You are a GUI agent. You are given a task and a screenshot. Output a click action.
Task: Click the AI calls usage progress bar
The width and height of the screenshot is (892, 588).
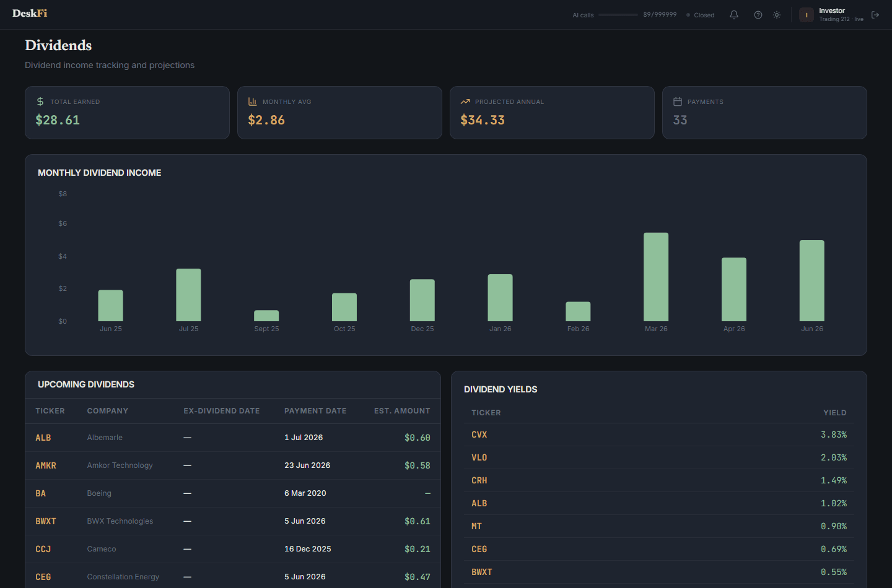click(x=618, y=15)
